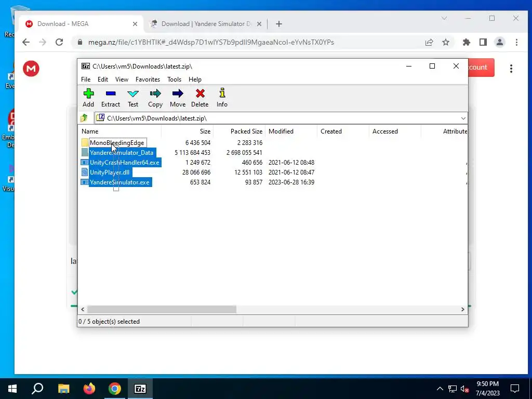Show hidden system tray icons
The image size is (532, 399).
pyautogui.click(x=440, y=389)
